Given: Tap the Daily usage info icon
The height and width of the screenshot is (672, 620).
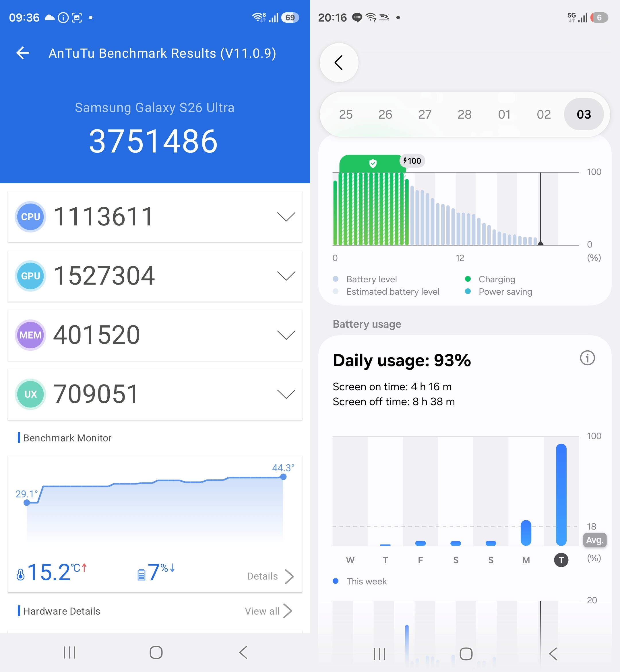Looking at the screenshot, I should click(587, 358).
